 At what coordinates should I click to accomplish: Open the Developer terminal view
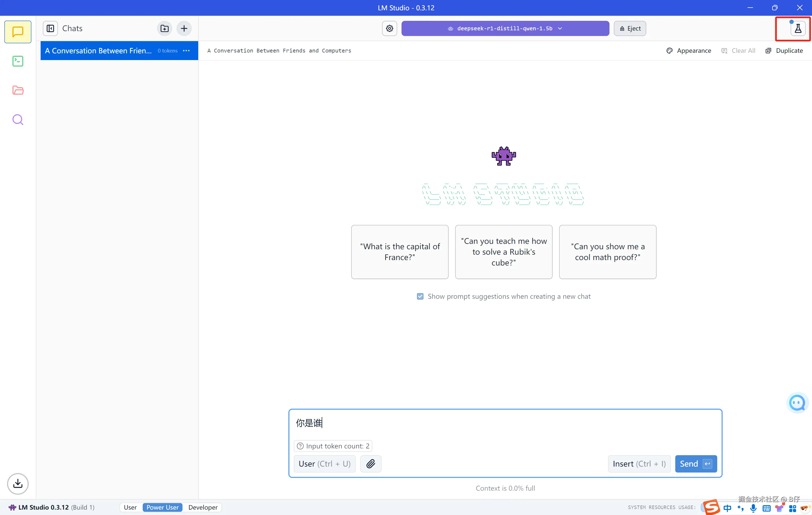point(18,61)
